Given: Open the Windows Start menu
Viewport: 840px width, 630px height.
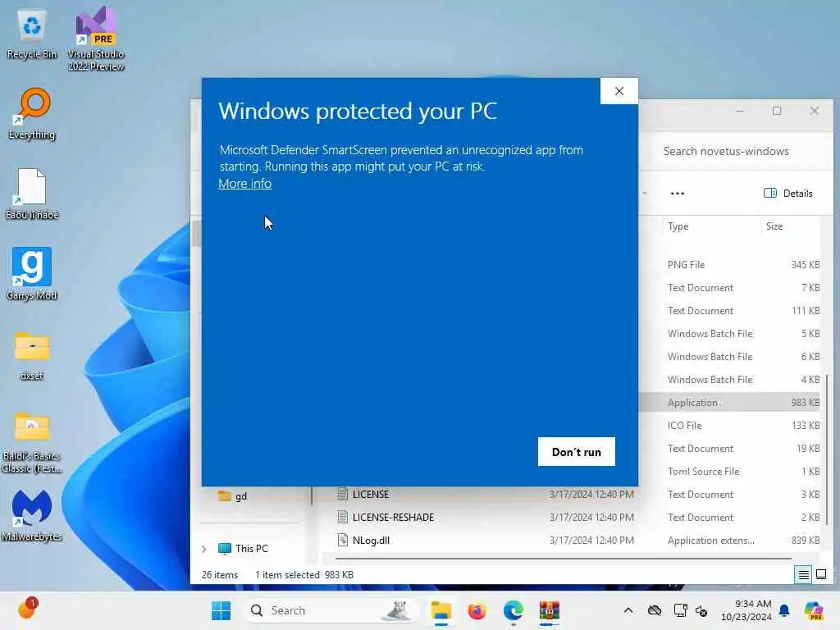Looking at the screenshot, I should pyautogui.click(x=221, y=610).
